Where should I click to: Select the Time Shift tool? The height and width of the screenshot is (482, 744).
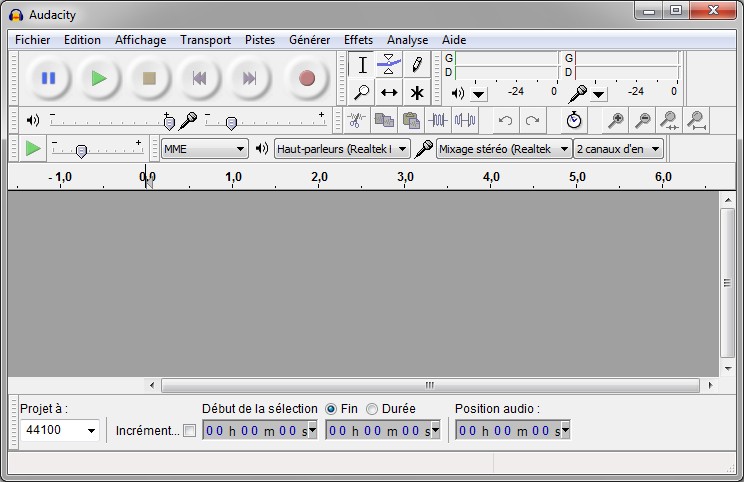tap(389, 93)
